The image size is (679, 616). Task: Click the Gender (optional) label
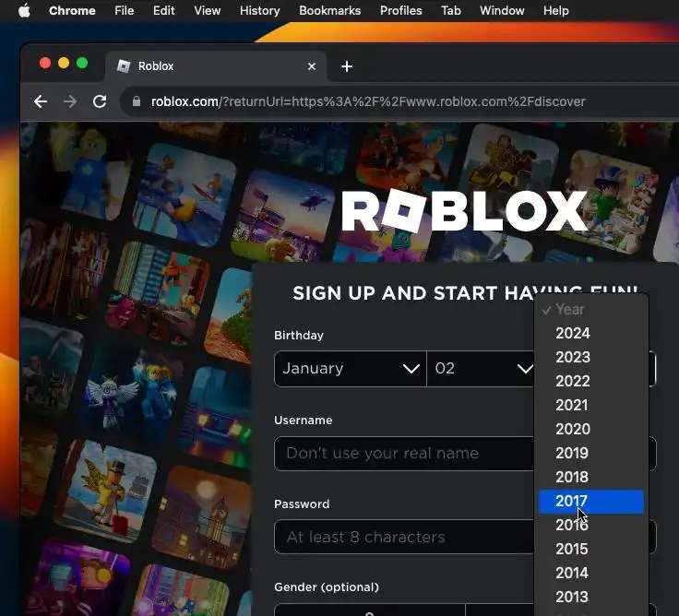[x=327, y=587]
